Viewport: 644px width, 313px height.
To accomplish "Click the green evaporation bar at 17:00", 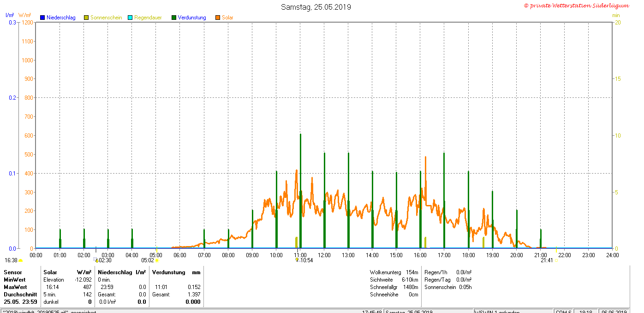I will tap(444, 200).
